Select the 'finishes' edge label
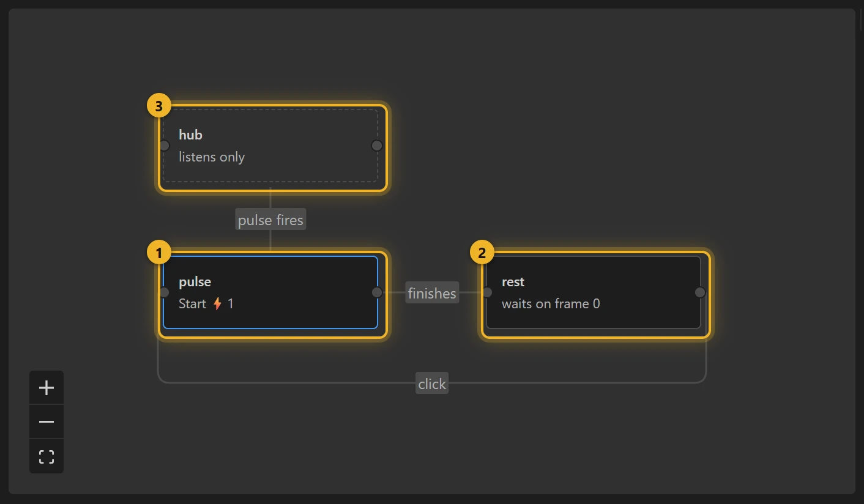Image resolution: width=864 pixels, height=504 pixels. 432,293
